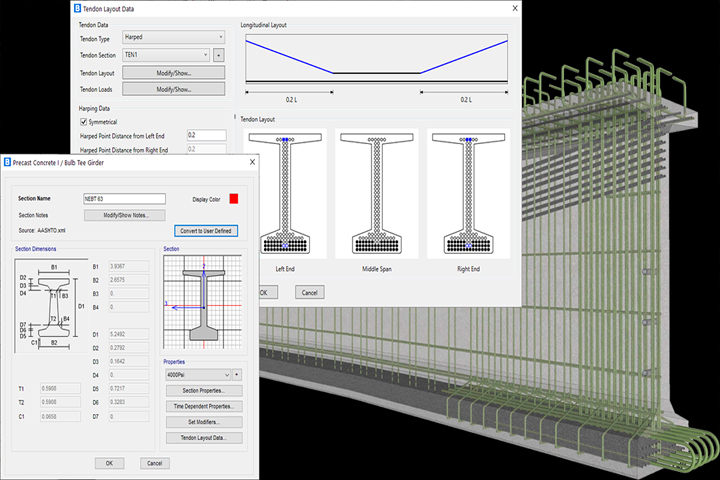
Task: Click the B2 dimension field 2.6575
Action: coord(129,280)
